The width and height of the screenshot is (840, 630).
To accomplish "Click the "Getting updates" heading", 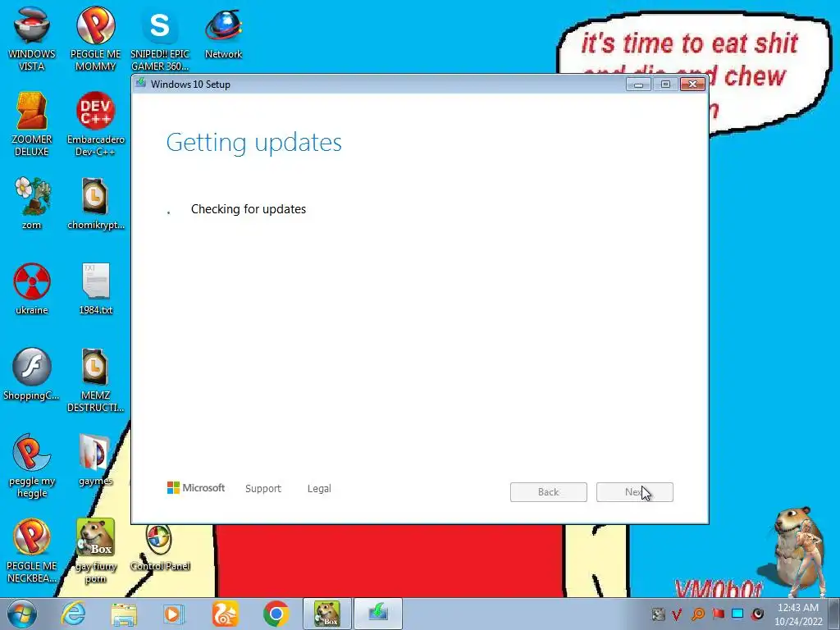I will 254,143.
